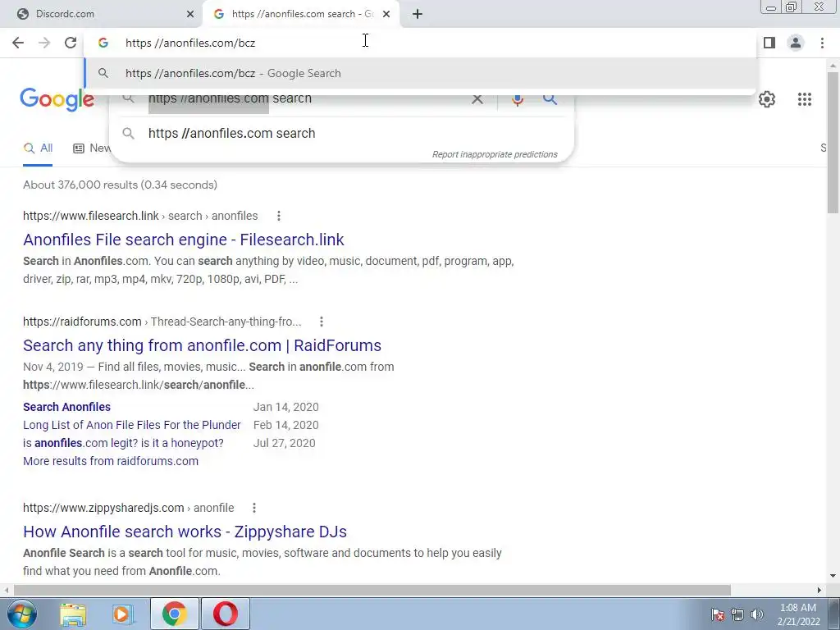Viewport: 840px width, 630px height.
Task: Click the zippysharedjs.com result URL breadcrumb
Action: point(129,508)
